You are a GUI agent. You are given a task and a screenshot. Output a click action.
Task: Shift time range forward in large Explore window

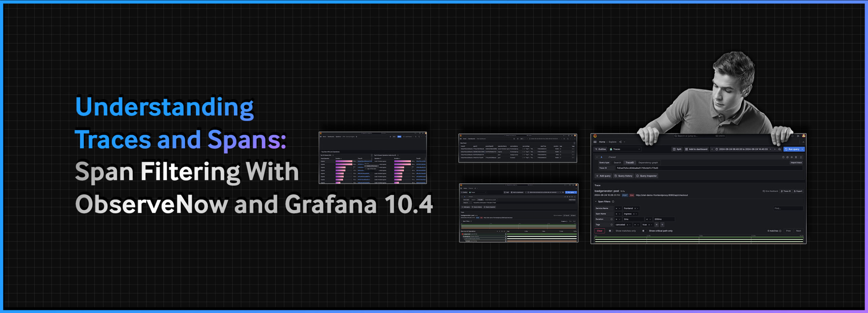tap(775, 149)
